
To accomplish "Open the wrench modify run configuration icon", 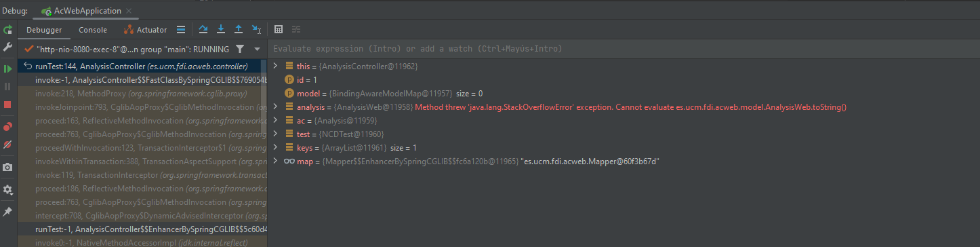I will click(x=8, y=47).
